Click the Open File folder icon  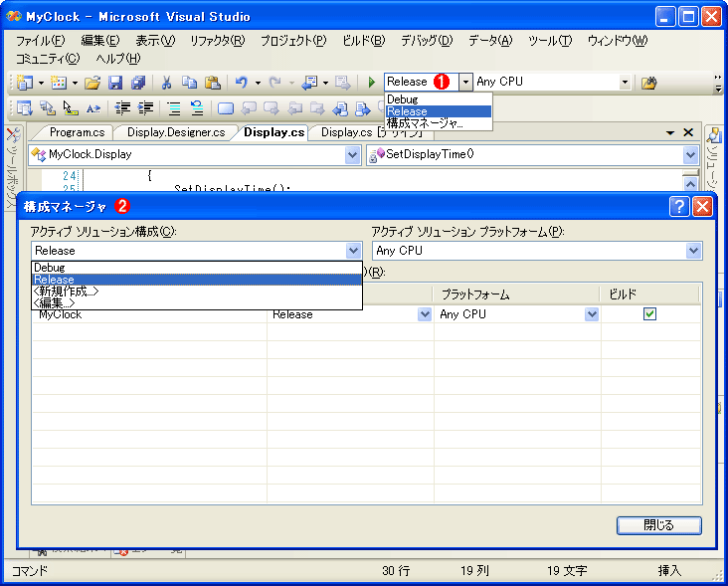[x=92, y=83]
